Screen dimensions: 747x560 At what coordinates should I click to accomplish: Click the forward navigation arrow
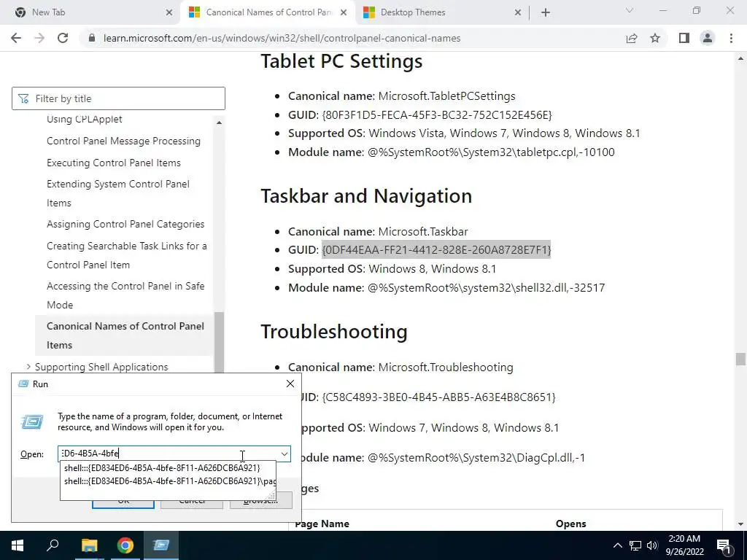[39, 38]
